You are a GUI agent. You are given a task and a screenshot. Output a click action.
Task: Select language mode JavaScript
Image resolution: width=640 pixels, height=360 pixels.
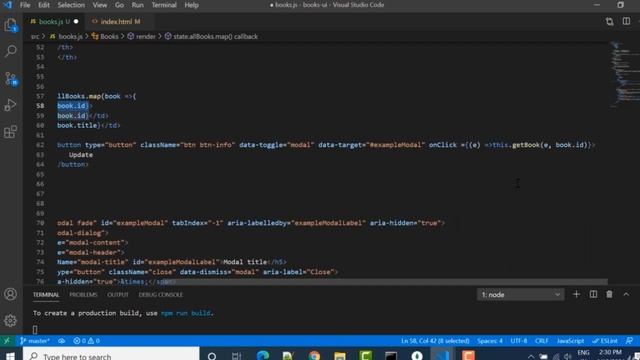click(x=570, y=341)
